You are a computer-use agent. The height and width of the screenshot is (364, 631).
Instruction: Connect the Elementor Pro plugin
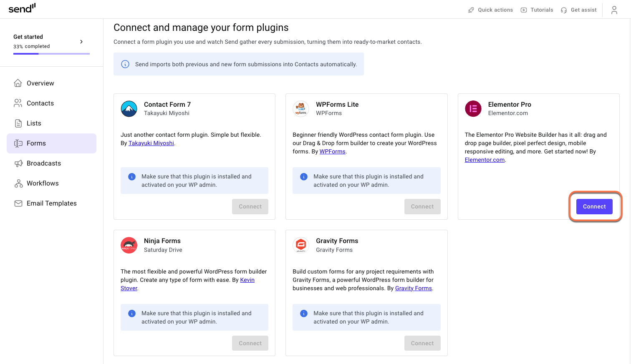pyautogui.click(x=594, y=206)
